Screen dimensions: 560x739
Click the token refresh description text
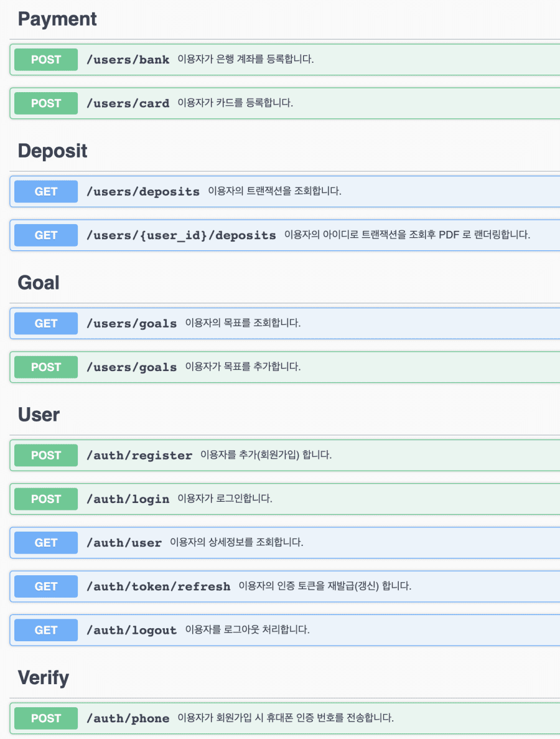325,586
